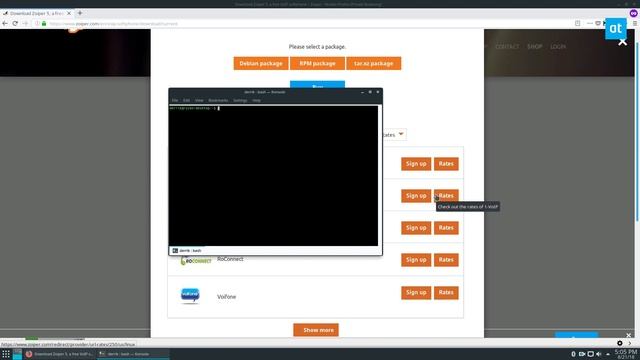Click the Bluetooth tray icon
640x360 pixels.
573,354
